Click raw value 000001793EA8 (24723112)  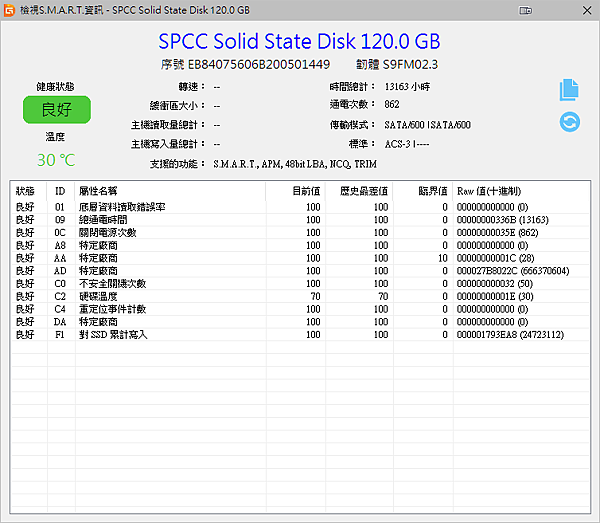pos(510,335)
